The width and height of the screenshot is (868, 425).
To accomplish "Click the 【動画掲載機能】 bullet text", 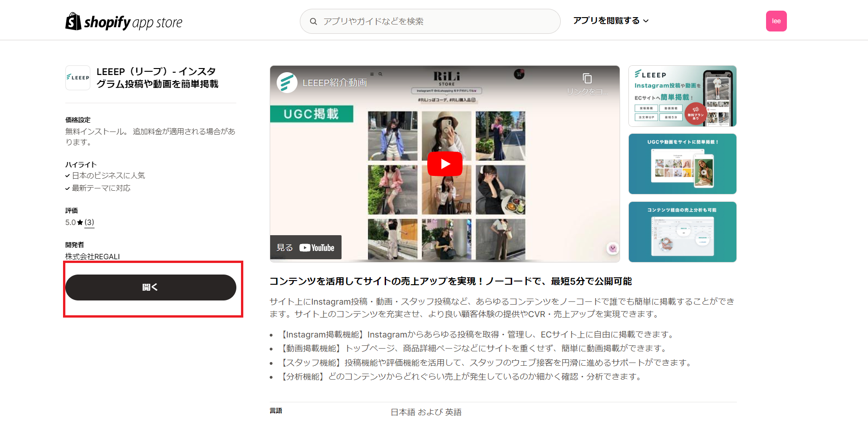I will click(473, 348).
